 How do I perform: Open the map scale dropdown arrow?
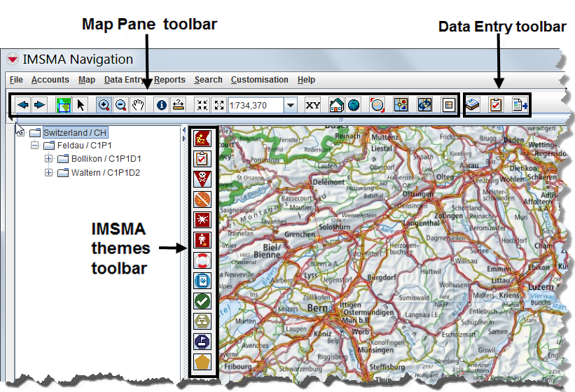[290, 105]
